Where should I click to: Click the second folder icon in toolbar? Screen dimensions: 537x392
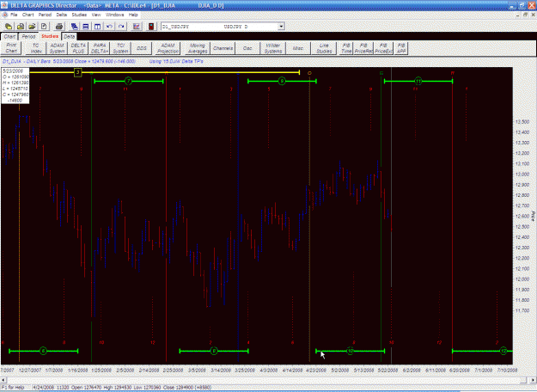point(21,27)
